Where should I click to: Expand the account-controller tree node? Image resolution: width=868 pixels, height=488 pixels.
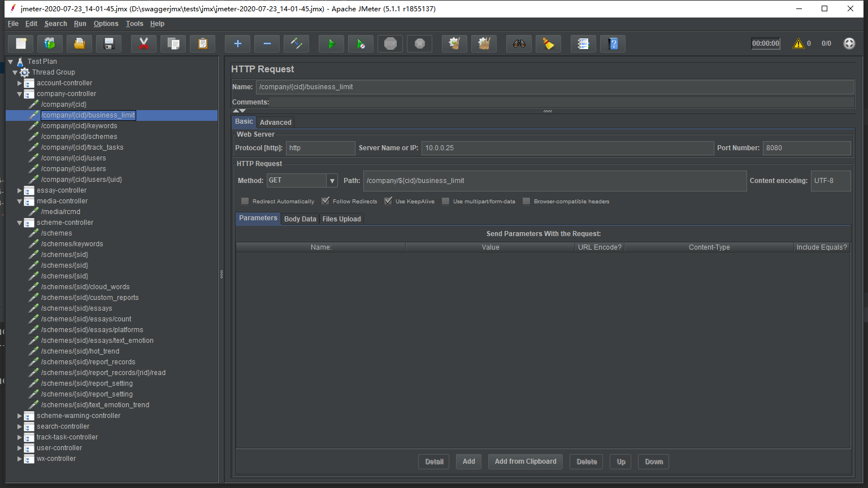tap(20, 83)
